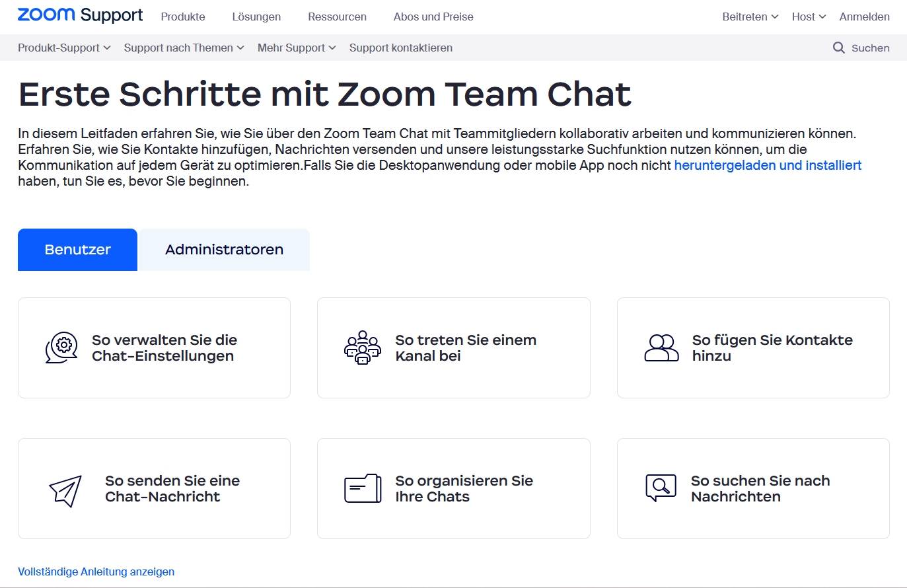Click the Anmelden link

864,17
